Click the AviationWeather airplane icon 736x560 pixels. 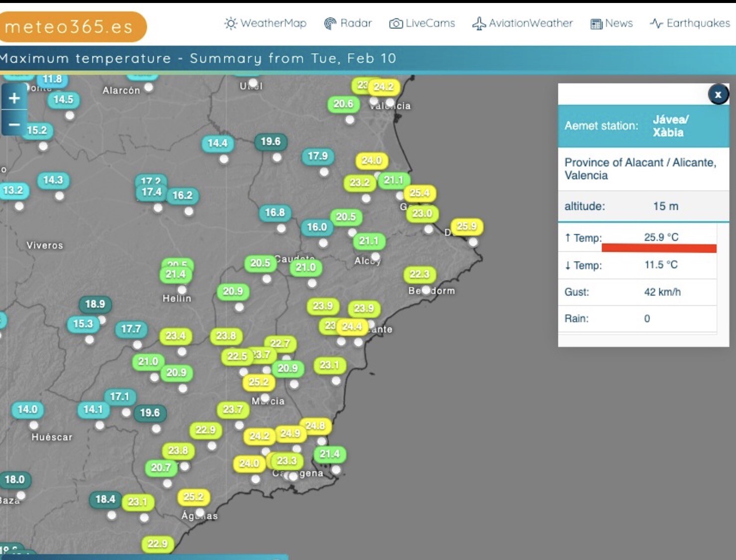coord(479,23)
